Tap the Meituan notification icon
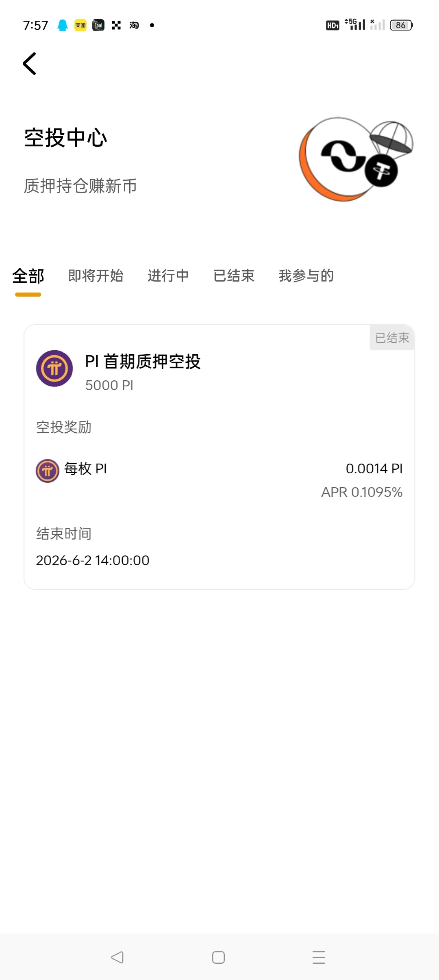 [80, 25]
